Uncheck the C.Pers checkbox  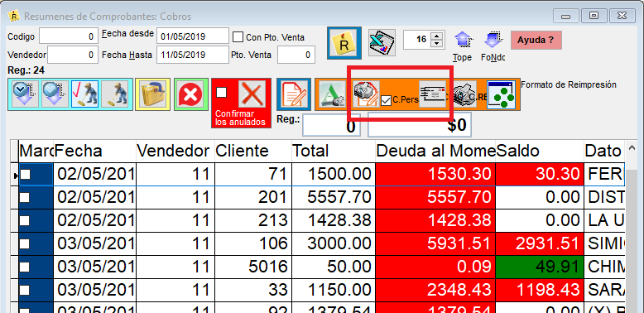click(x=386, y=100)
